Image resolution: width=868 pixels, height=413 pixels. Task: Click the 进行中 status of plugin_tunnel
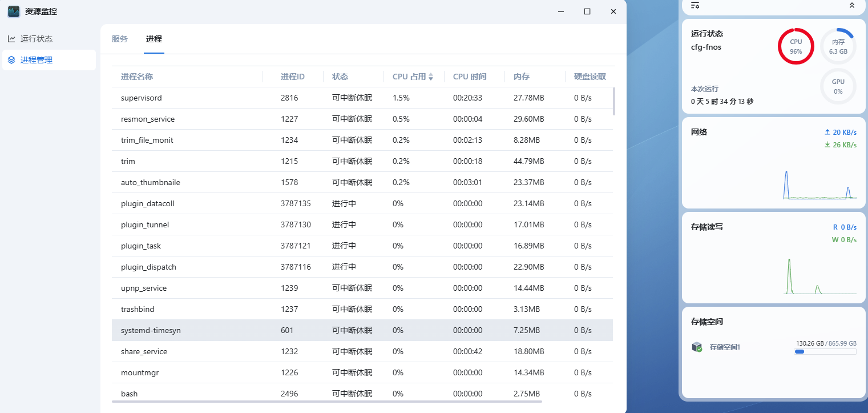click(344, 224)
